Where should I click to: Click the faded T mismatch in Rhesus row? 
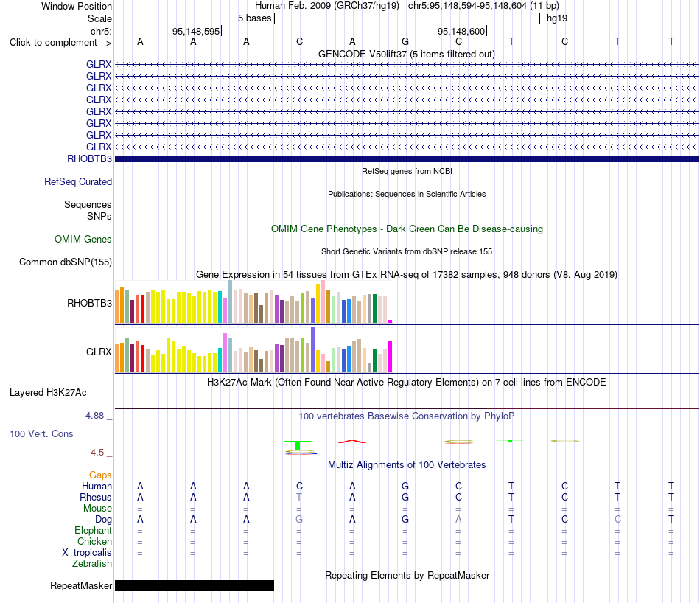(x=299, y=497)
